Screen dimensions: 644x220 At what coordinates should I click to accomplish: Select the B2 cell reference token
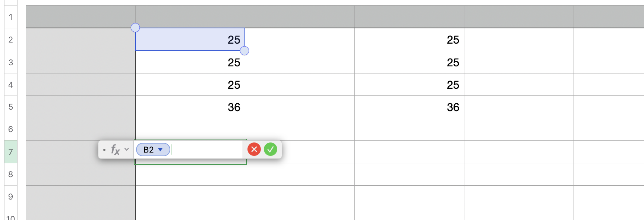pos(149,150)
